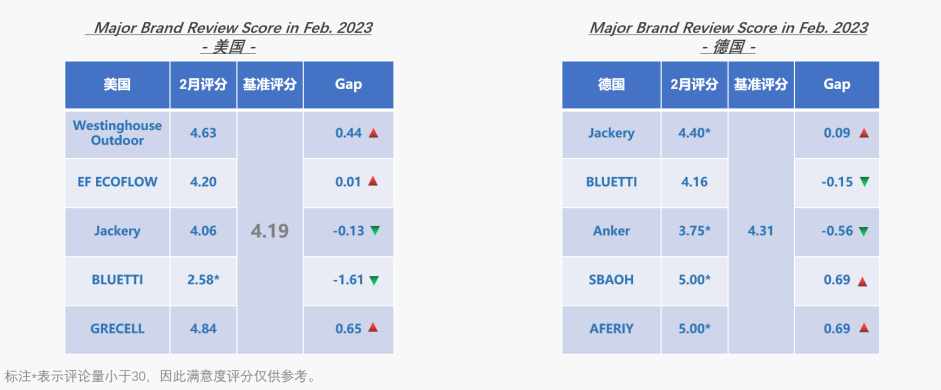
Task: Click green down arrow beside -0.15 gap
Action: (864, 182)
